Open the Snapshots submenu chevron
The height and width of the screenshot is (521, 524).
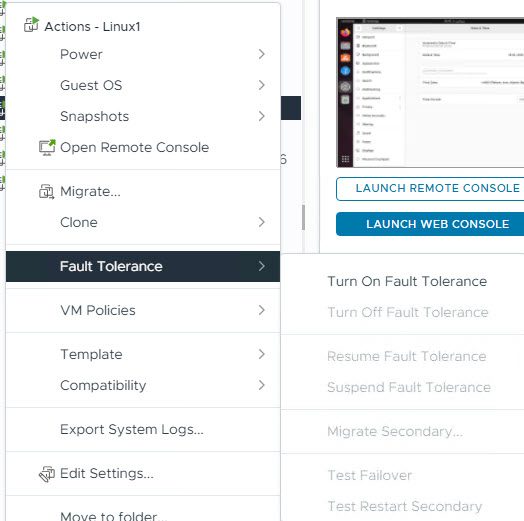pos(261,116)
